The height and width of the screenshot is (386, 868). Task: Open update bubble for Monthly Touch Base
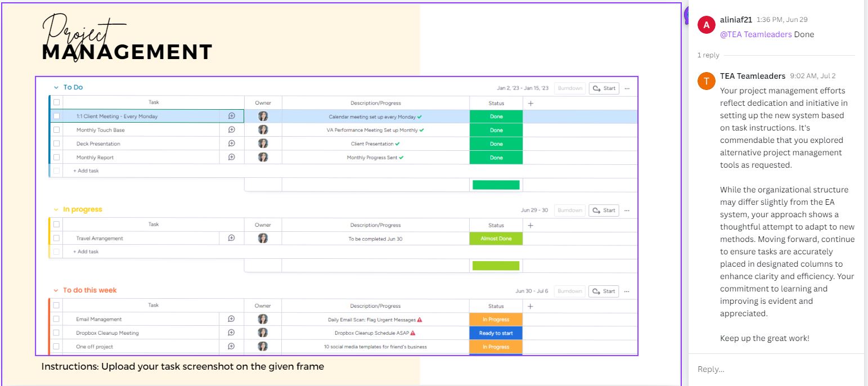231,129
